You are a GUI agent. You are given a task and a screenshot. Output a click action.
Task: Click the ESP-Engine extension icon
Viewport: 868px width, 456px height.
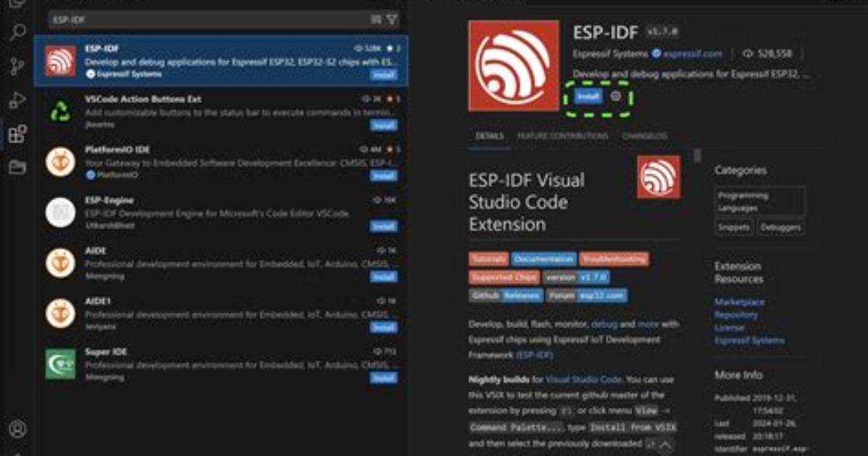click(60, 212)
